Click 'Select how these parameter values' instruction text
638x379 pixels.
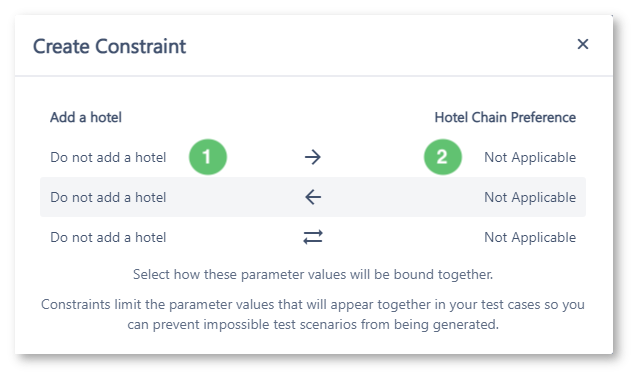tap(313, 274)
